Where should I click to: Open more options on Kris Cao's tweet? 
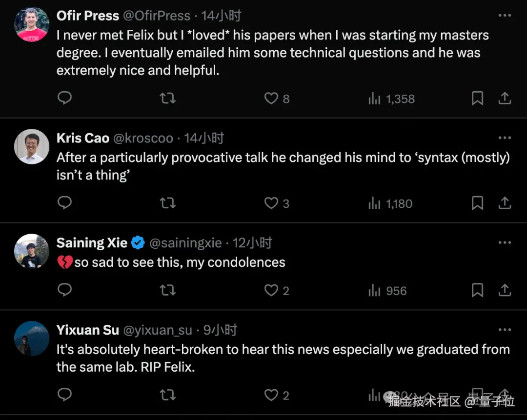click(x=505, y=138)
